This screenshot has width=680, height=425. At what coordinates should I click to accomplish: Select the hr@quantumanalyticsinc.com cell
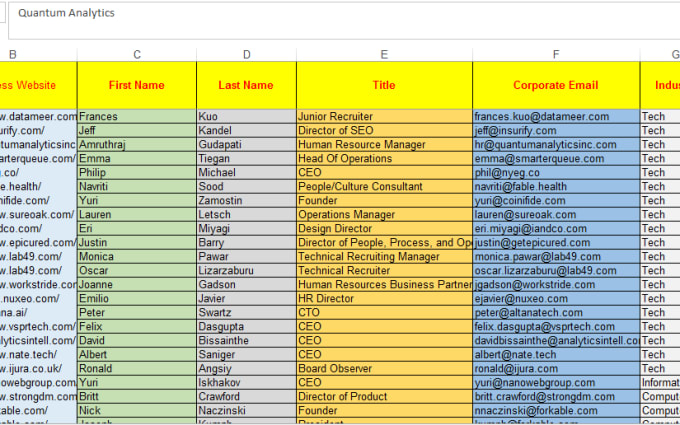tap(556, 144)
